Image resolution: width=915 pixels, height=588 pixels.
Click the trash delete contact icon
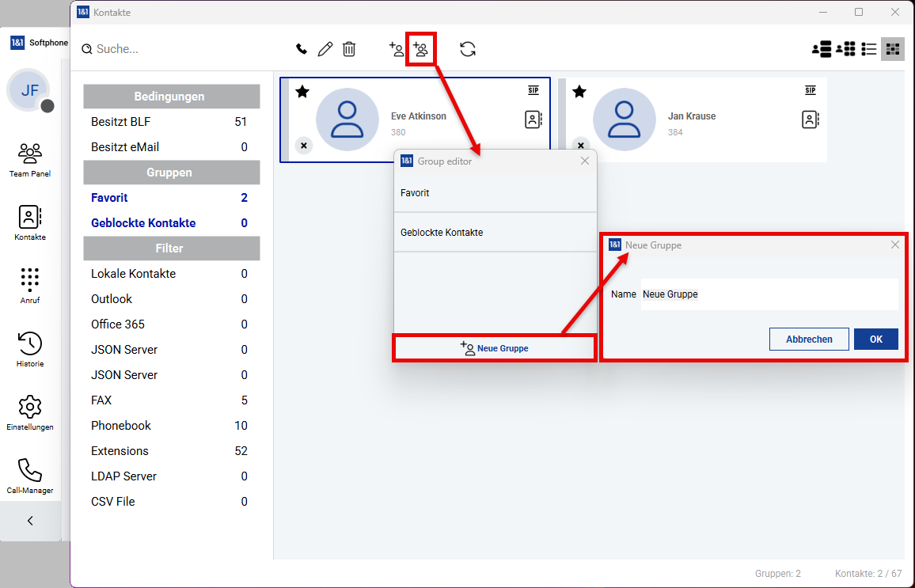[349, 49]
